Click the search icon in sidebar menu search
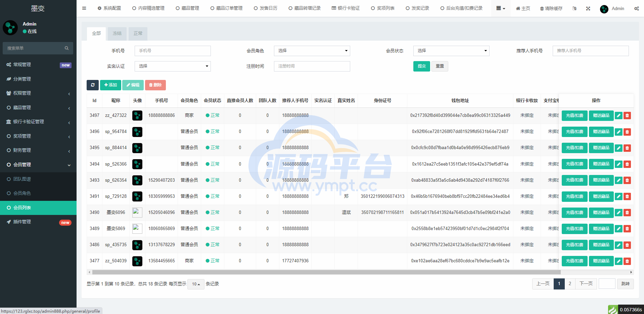Image resolution: width=644 pixels, height=314 pixels. point(66,48)
